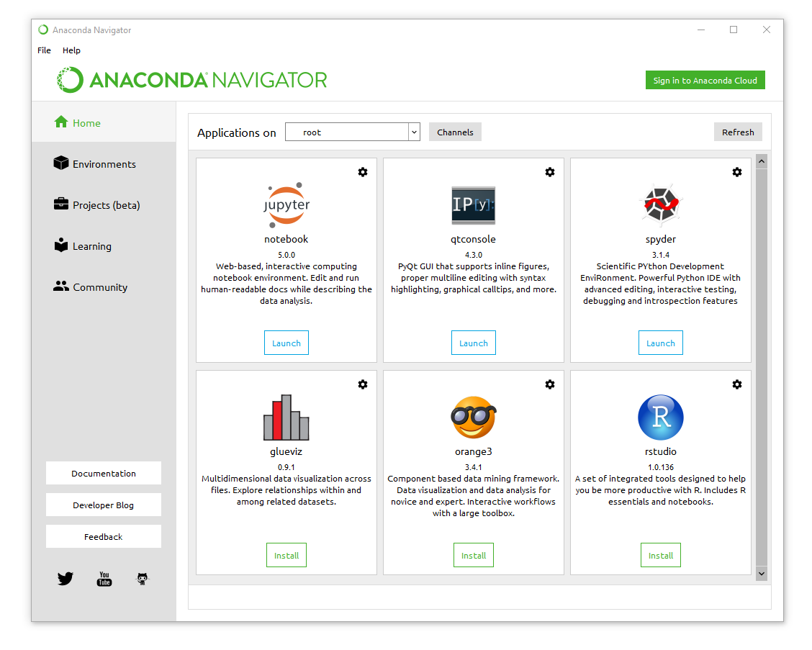This screenshot has height=650, width=812.
Task: Switch to Projects (beta) tab label
Action: tap(106, 205)
